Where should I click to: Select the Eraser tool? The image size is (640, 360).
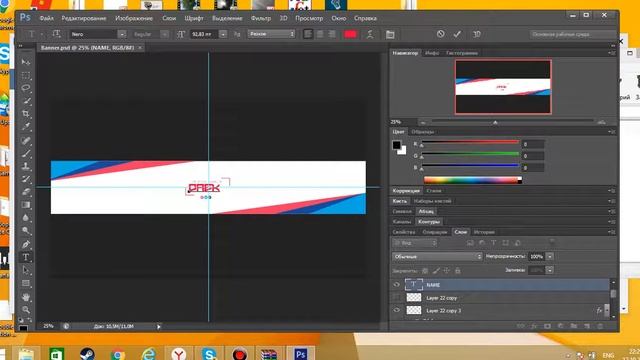pos(26,192)
